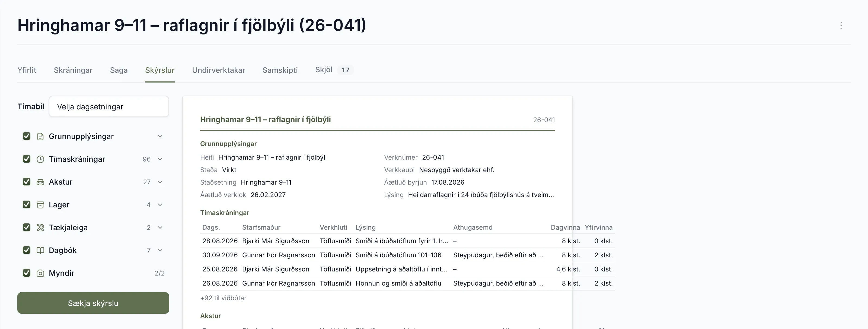Click the 28.08.2026 date cell

coord(220,241)
